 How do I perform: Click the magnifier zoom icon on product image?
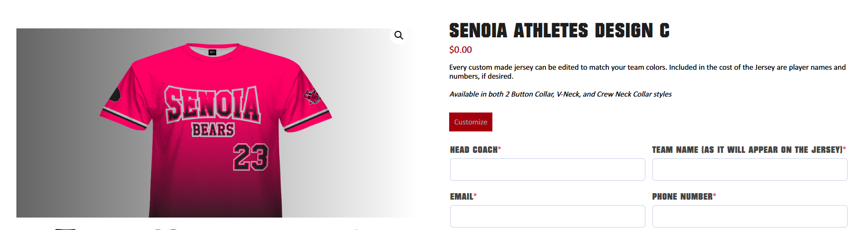(x=398, y=35)
